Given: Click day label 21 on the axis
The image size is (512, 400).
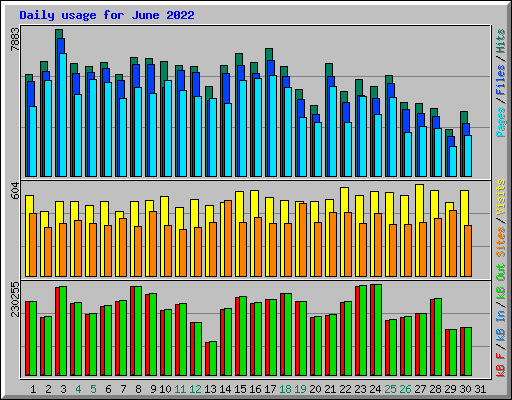Looking at the screenshot, I should click(x=330, y=389).
